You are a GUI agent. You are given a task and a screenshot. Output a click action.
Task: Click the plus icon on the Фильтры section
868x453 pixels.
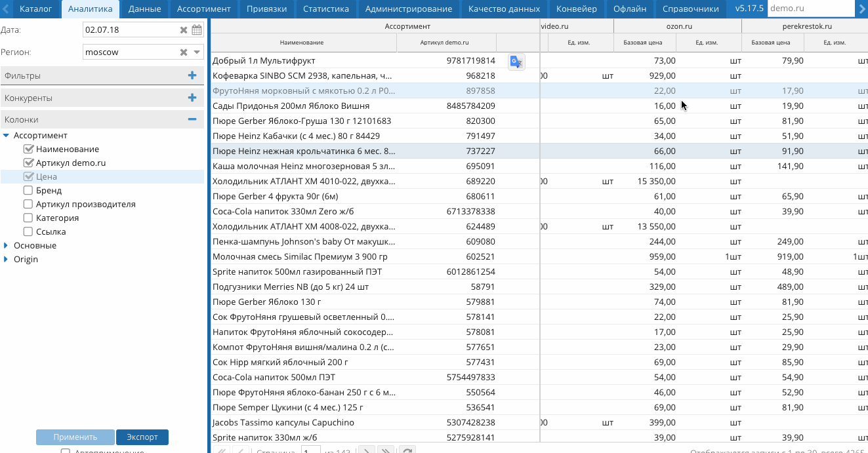pyautogui.click(x=192, y=75)
